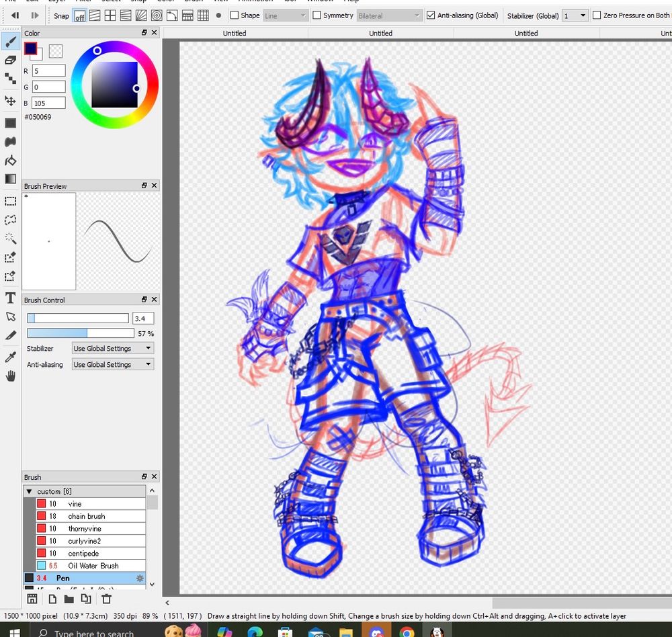The height and width of the screenshot is (637, 672).
Task: Select the Select Pen tool
Action: click(10, 257)
